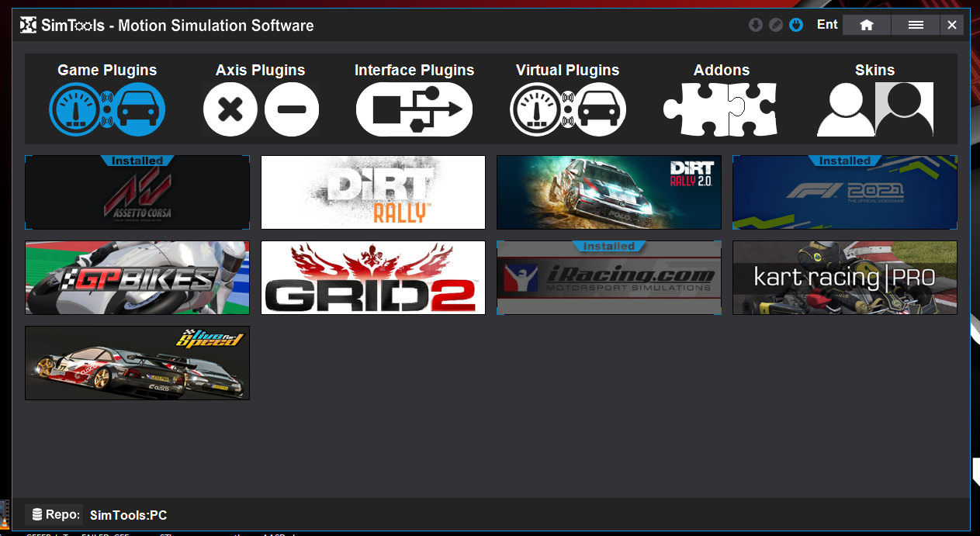The width and height of the screenshot is (980, 536).
Task: Open the Virtual Plugins category
Action: (568, 99)
